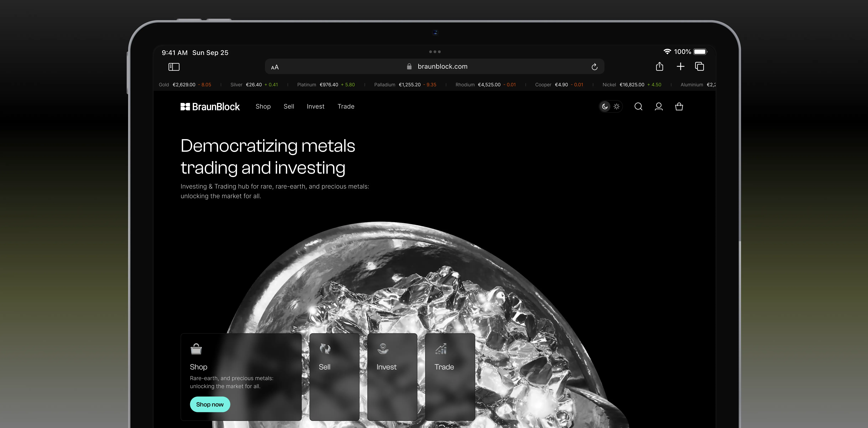
Task: Show the tab overview
Action: [x=699, y=67]
